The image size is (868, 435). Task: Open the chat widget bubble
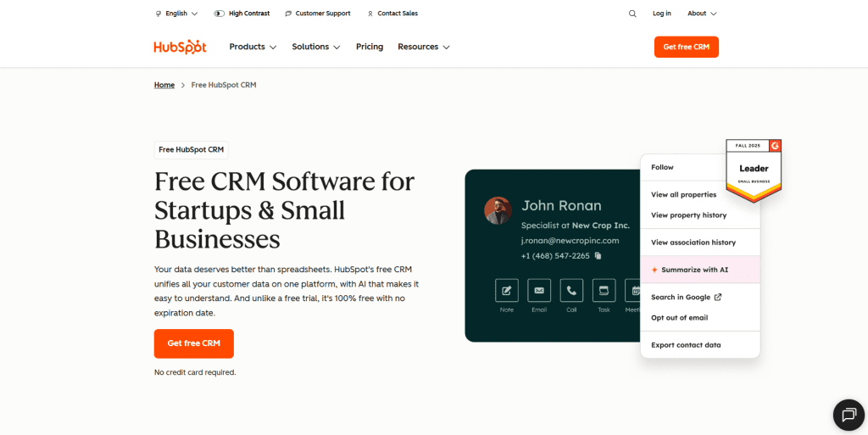pos(848,415)
